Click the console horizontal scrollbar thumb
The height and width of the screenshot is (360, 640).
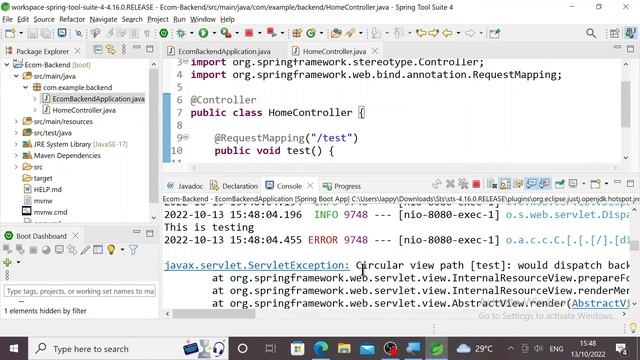pos(214,314)
